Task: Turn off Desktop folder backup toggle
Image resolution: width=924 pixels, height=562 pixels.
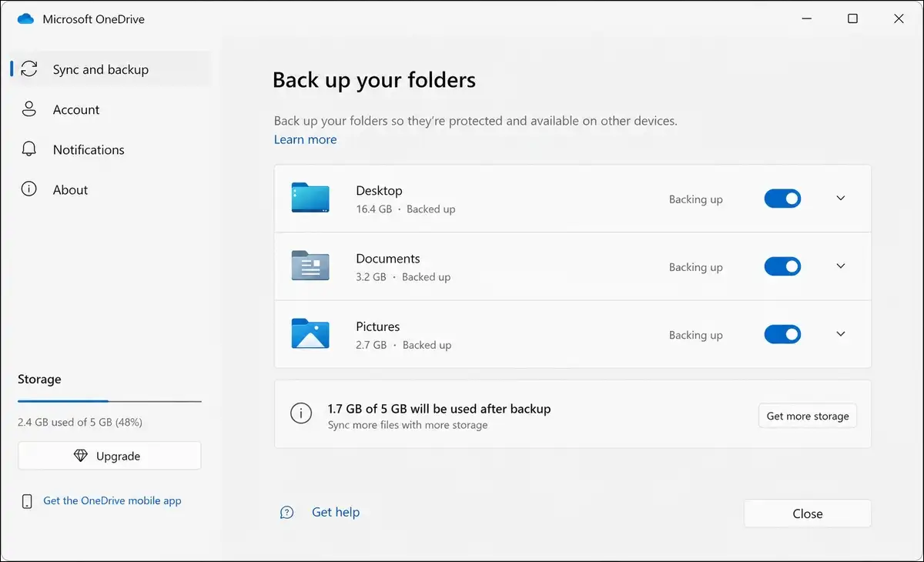Action: click(782, 199)
